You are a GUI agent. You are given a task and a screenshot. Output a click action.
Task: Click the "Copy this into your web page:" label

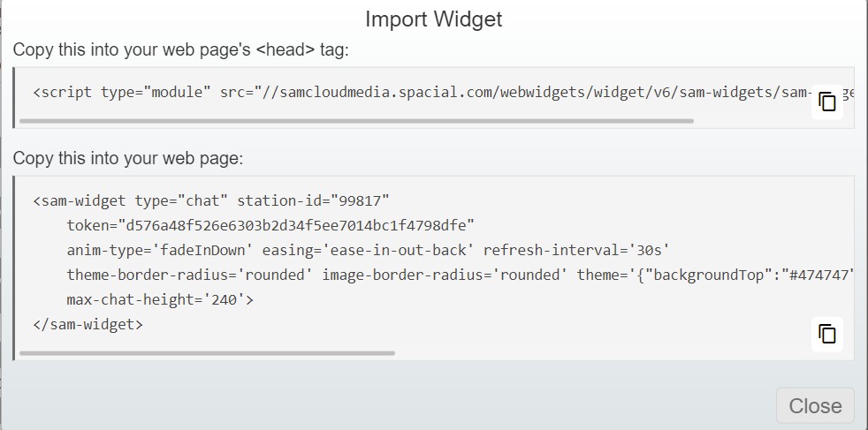[128, 159]
